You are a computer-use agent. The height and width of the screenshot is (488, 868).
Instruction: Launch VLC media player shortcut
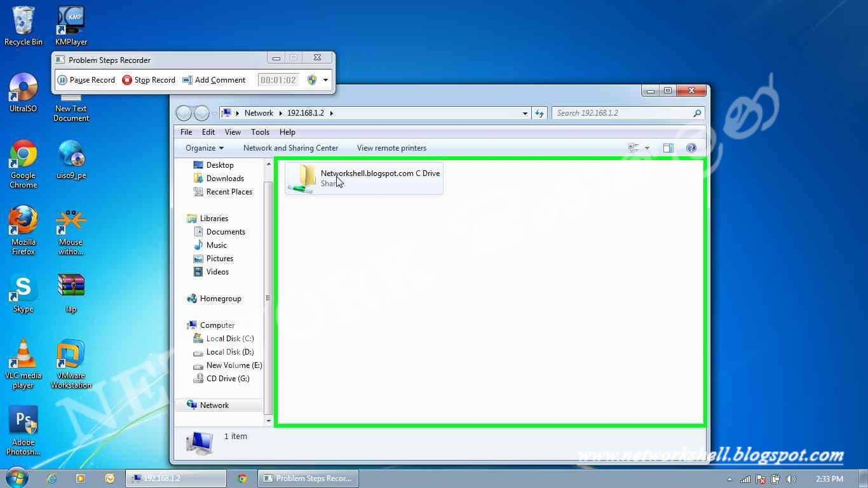24,364
